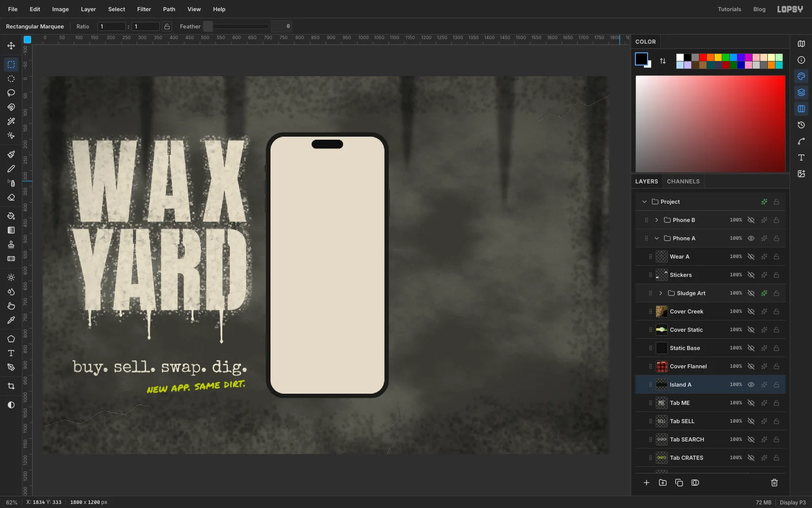Open the Blog link
Image resolution: width=812 pixels, height=508 pixels.
point(759,9)
